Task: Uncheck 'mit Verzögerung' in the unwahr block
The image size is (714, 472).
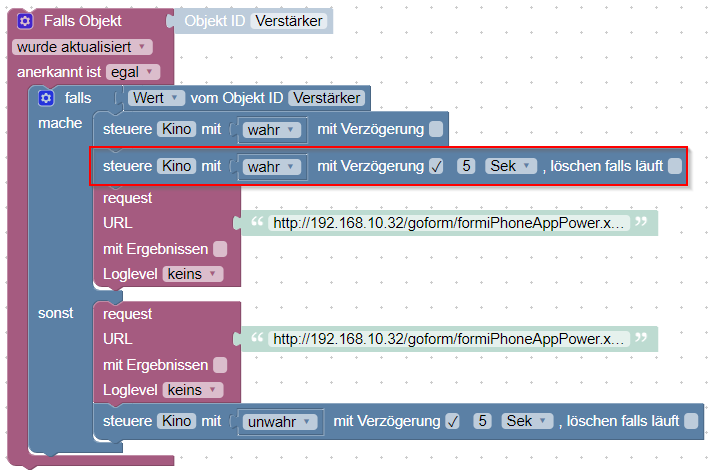Action: [x=452, y=421]
